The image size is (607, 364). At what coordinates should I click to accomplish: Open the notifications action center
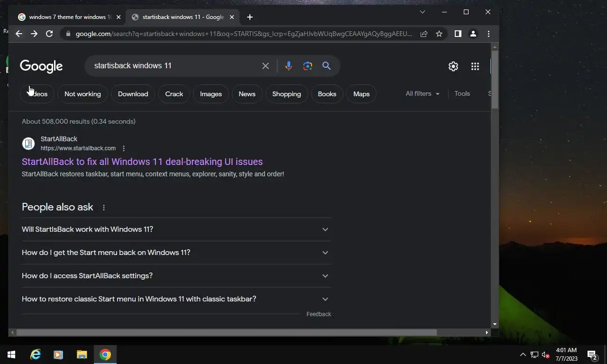pos(592,355)
